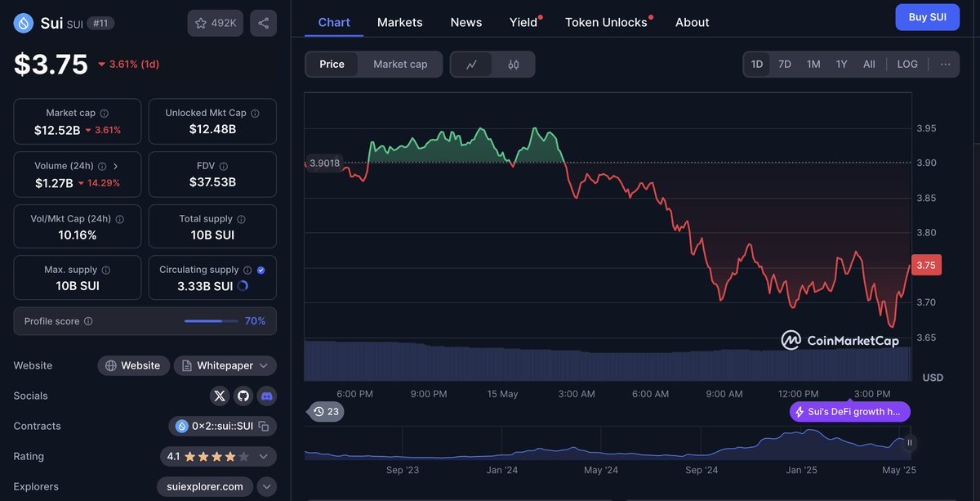Open Sui's Discord social link

[266, 396]
